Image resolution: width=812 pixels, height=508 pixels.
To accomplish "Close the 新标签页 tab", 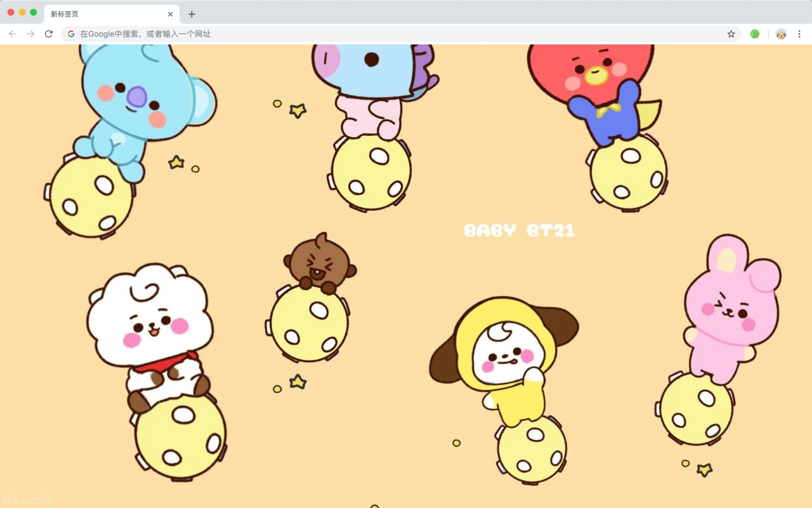I will click(170, 14).
